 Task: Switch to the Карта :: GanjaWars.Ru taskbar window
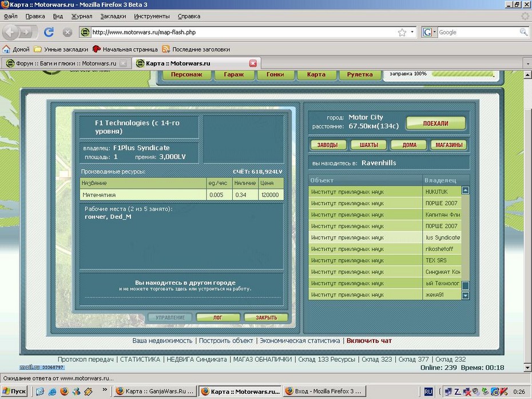coord(156,391)
